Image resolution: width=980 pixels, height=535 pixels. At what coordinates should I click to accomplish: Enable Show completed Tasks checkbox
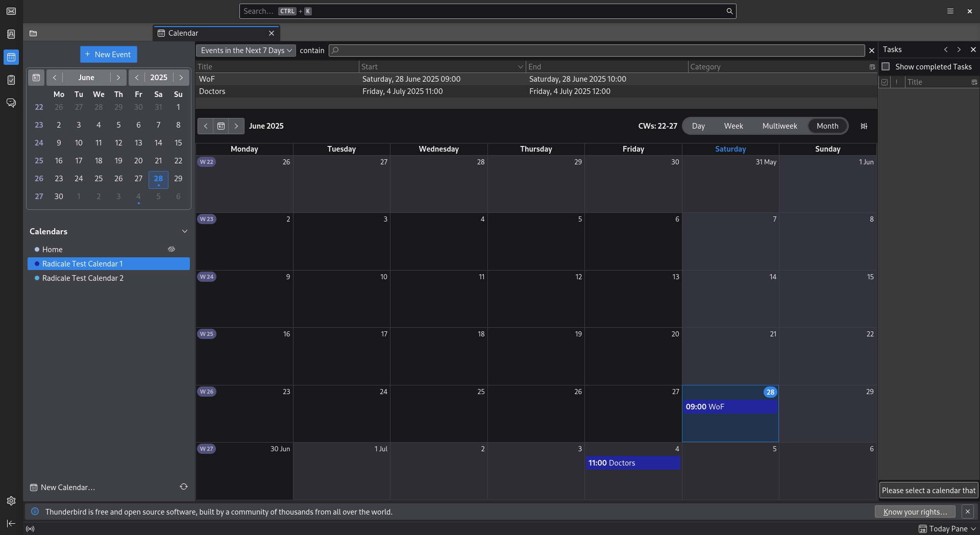(x=886, y=67)
